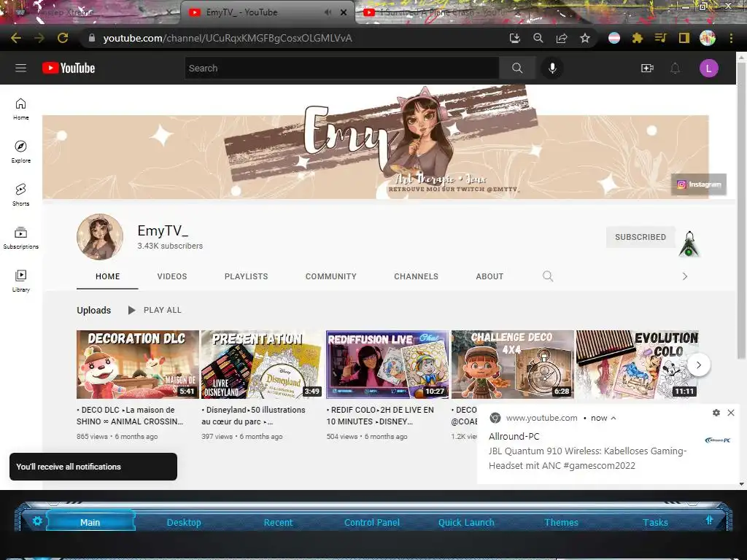This screenshot has height=560, width=747.
Task: Select the Main tab in the dock
Action: pyautogui.click(x=90, y=522)
